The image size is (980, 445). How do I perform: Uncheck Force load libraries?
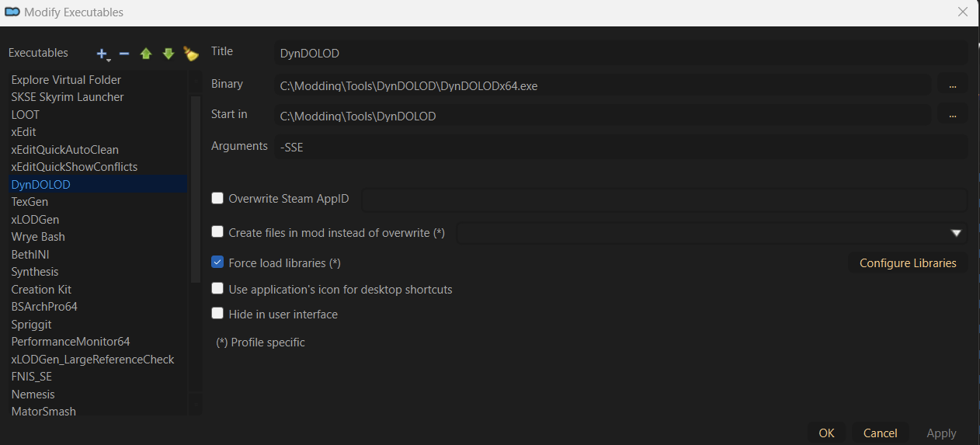point(217,262)
